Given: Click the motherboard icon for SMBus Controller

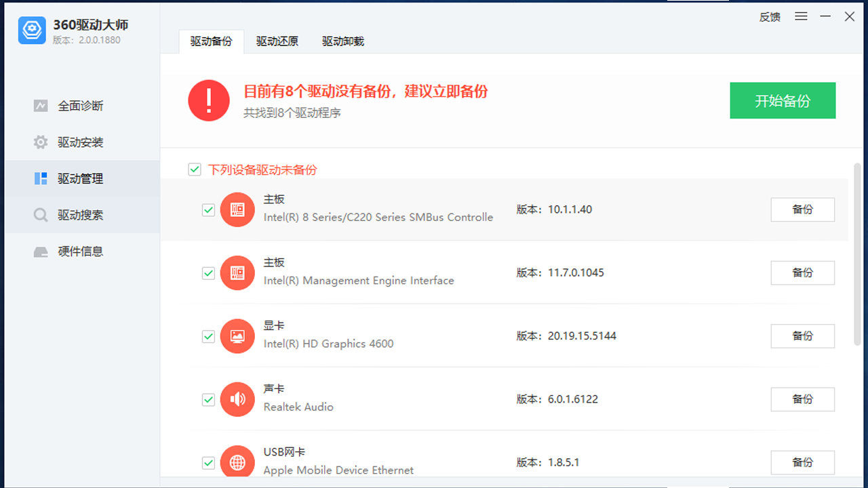Looking at the screenshot, I should point(237,209).
